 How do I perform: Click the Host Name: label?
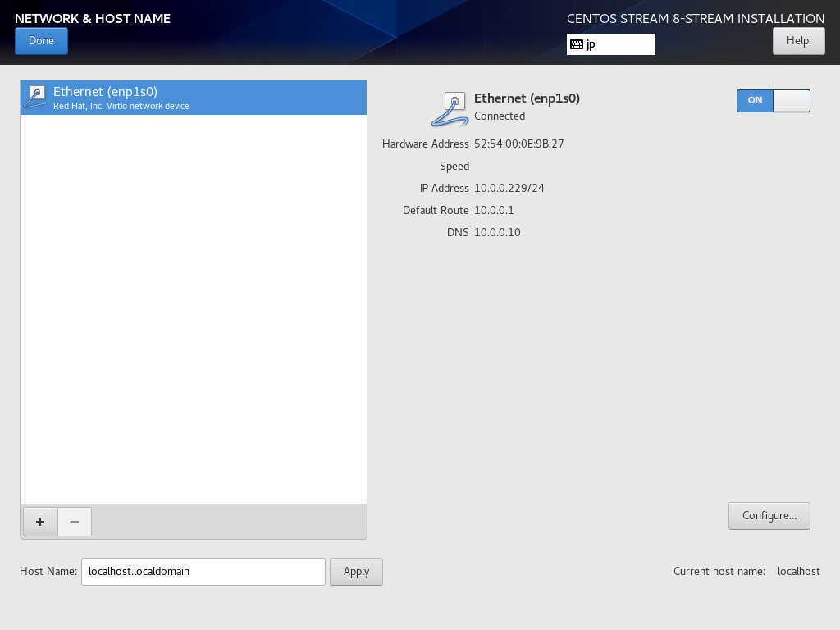pos(48,571)
